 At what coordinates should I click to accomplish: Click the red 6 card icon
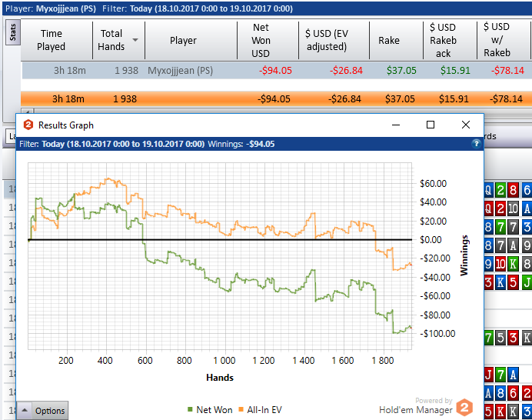pos(513,393)
